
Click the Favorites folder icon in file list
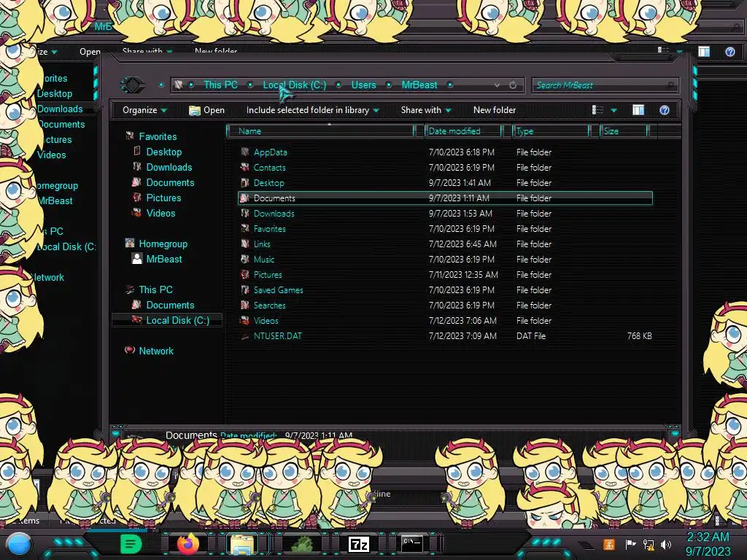[x=245, y=228]
